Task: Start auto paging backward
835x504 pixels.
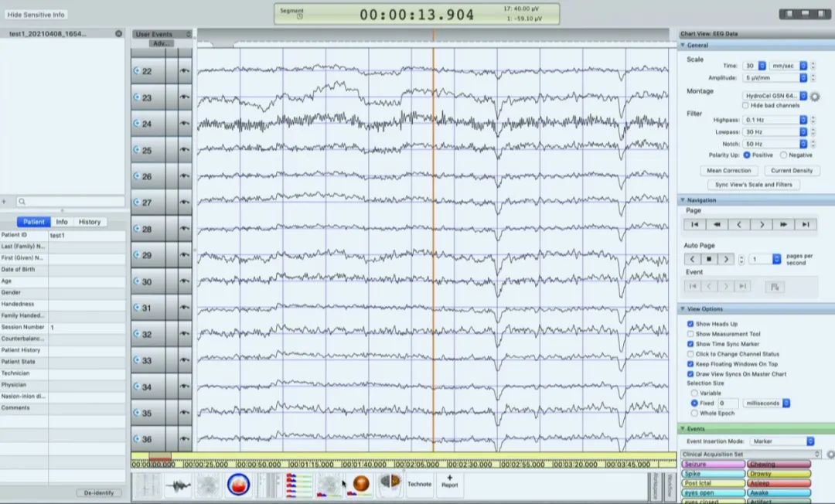Action: [692, 259]
